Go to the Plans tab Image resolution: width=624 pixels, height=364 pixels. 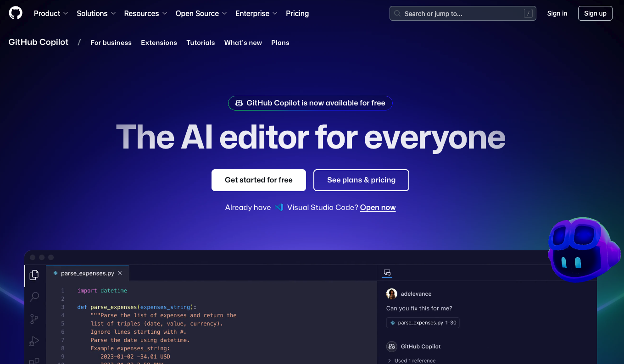280,43
